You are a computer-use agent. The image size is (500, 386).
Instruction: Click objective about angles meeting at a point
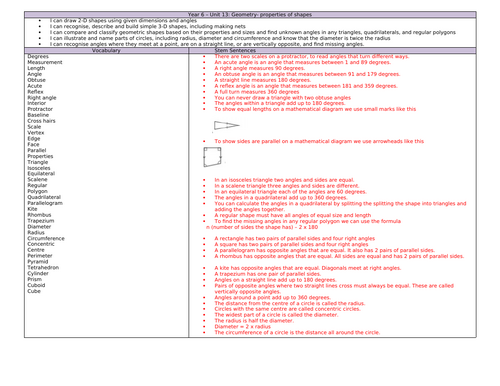(207, 44)
